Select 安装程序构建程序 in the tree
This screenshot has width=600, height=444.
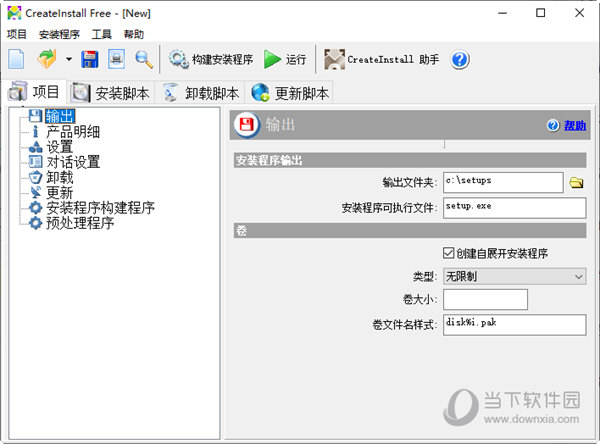[x=100, y=207]
